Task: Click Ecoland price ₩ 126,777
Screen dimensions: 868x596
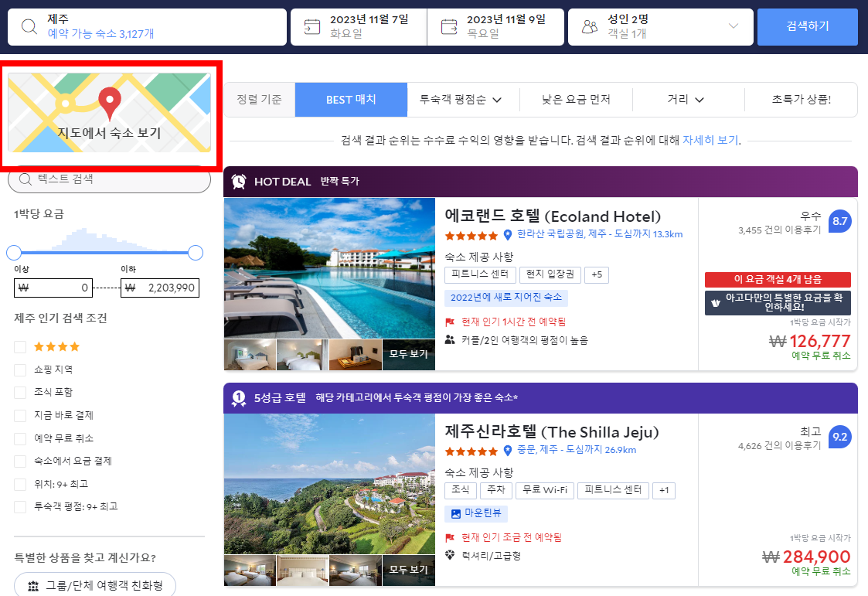Action: pyautogui.click(x=810, y=341)
